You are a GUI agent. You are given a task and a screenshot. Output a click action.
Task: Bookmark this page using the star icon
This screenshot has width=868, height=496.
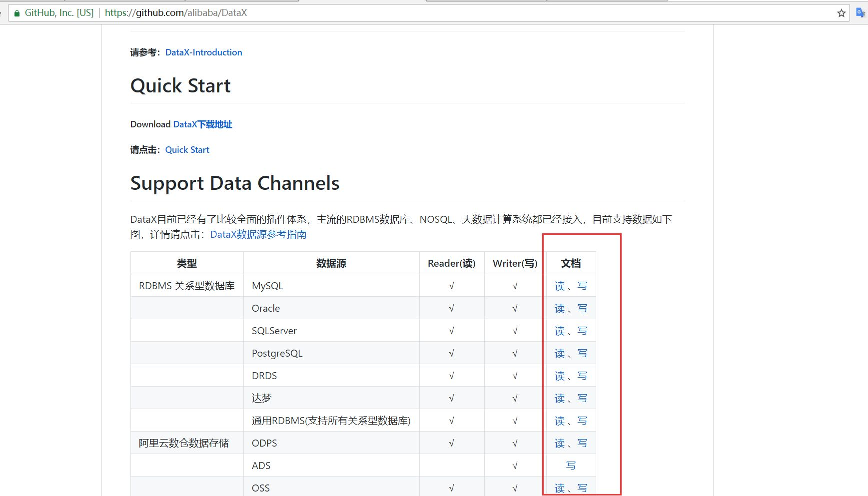(x=841, y=12)
